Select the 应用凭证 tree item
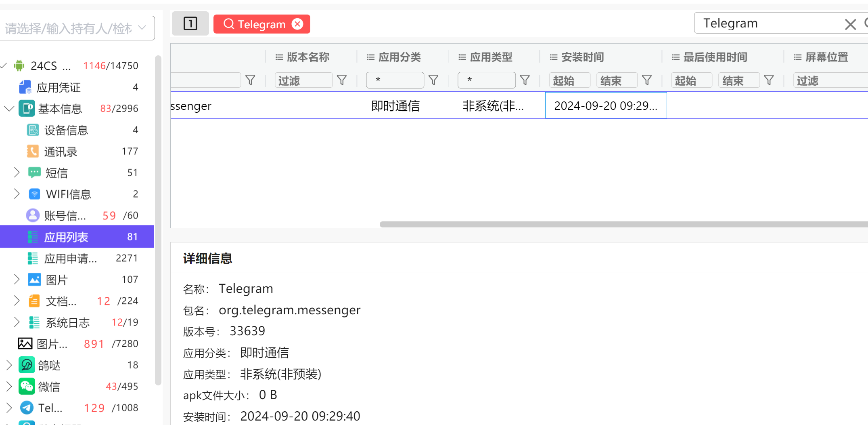868x425 pixels. click(x=59, y=87)
